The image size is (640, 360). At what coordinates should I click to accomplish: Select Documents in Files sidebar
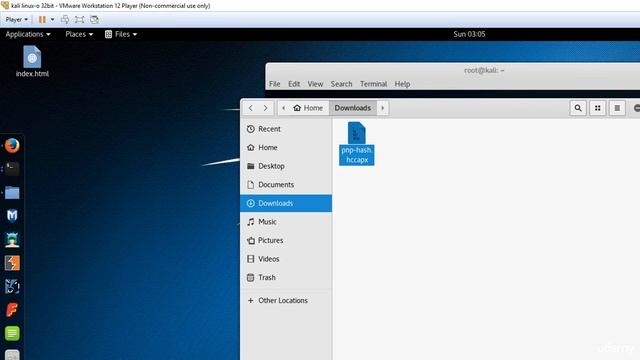(286, 184)
